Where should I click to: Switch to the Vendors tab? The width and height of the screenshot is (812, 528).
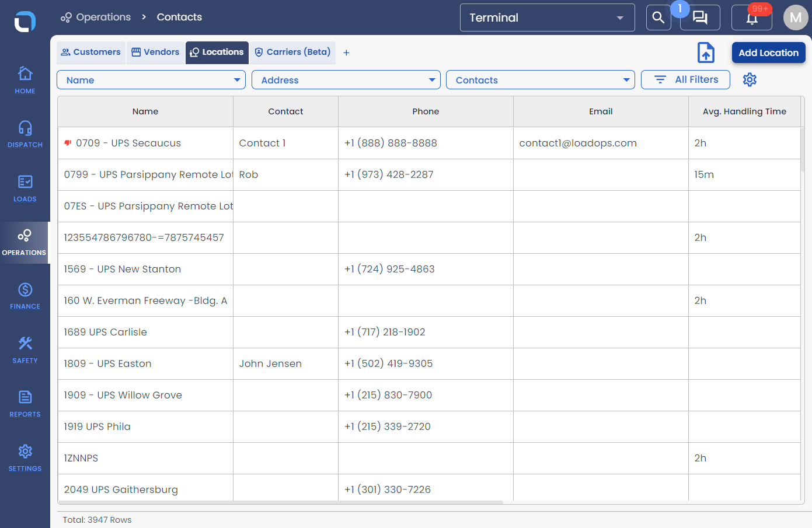point(155,53)
